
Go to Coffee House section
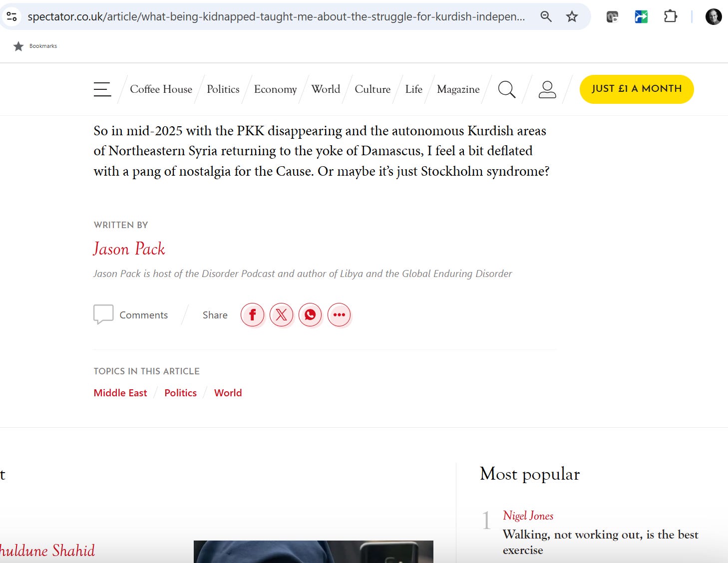pyautogui.click(x=161, y=89)
